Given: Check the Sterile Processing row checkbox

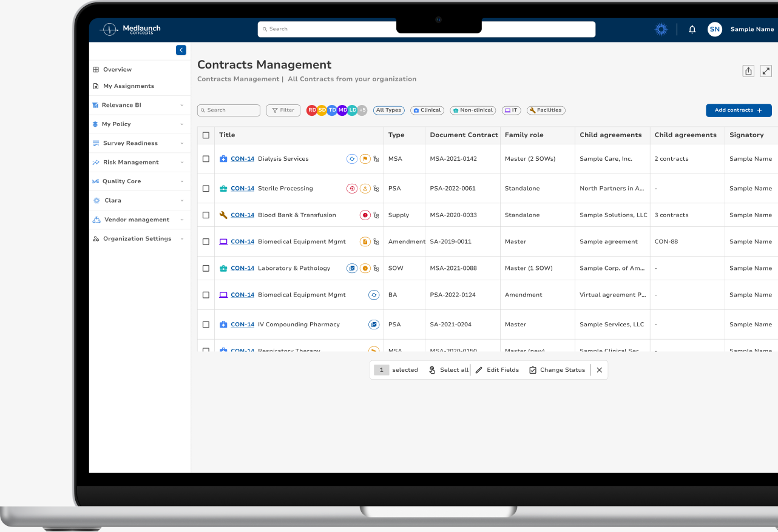Looking at the screenshot, I should [206, 189].
